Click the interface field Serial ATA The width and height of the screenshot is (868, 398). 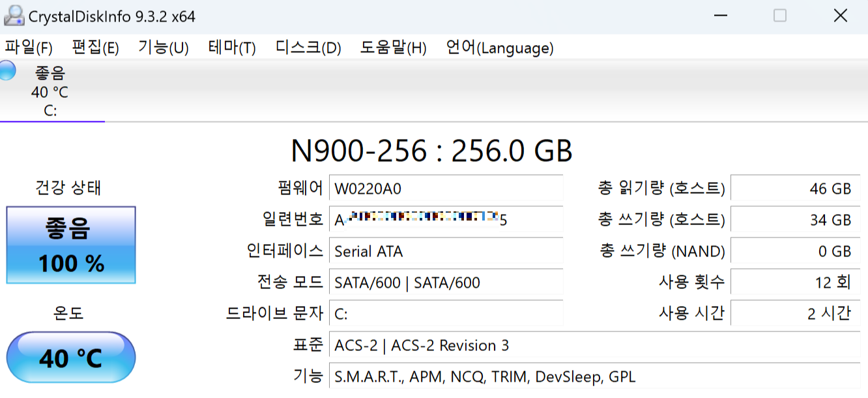[446, 251]
